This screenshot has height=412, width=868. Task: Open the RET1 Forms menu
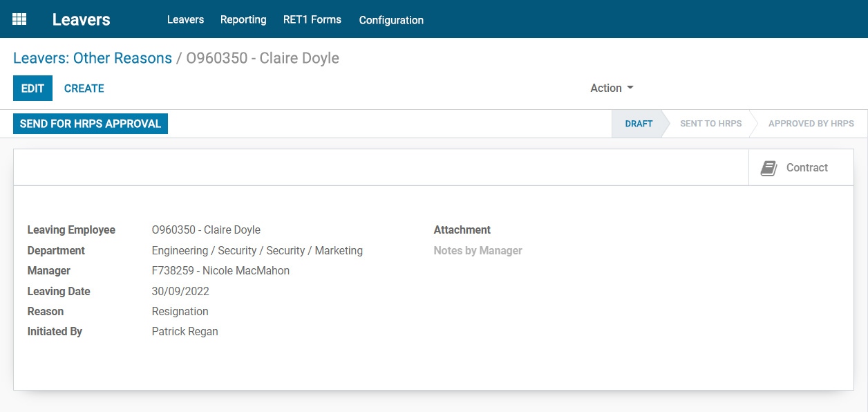coord(312,20)
